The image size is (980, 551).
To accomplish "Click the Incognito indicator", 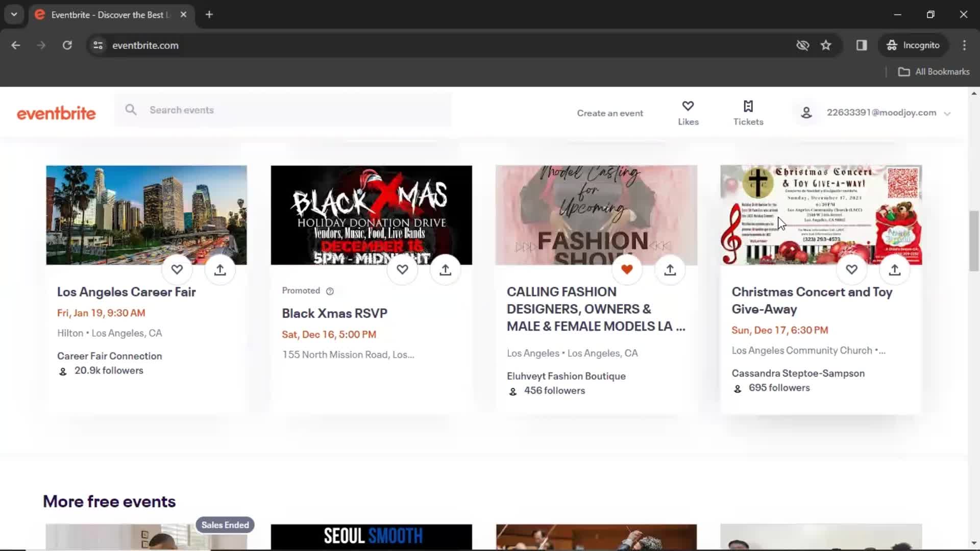I will tap(913, 45).
